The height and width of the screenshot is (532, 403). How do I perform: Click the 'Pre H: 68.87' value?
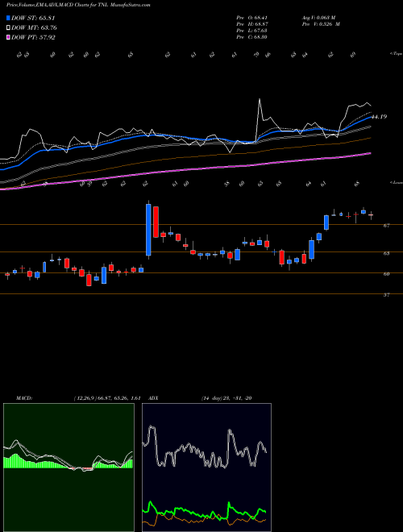coord(252,24)
